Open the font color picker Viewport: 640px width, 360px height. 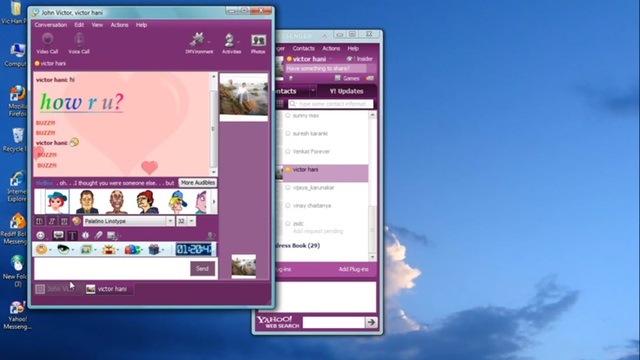[76, 221]
